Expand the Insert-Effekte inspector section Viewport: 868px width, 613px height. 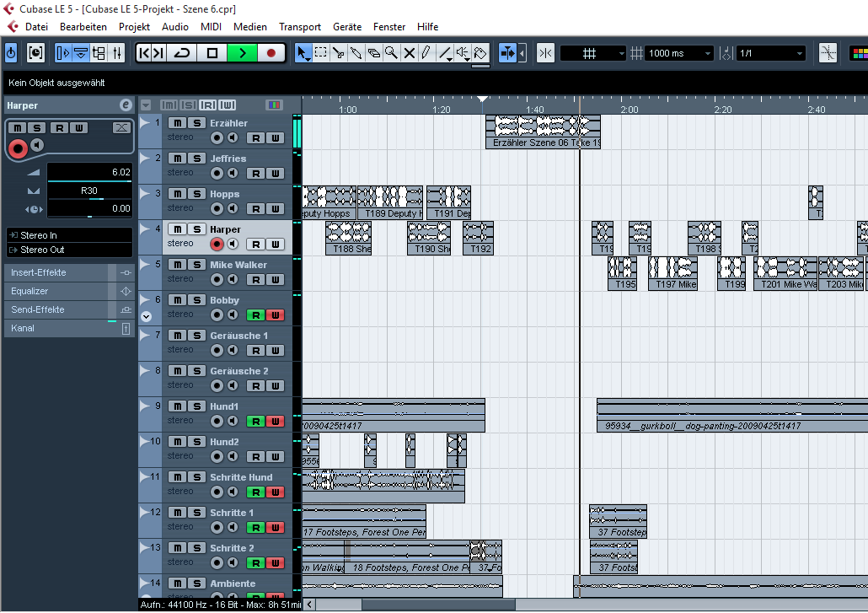click(56, 272)
